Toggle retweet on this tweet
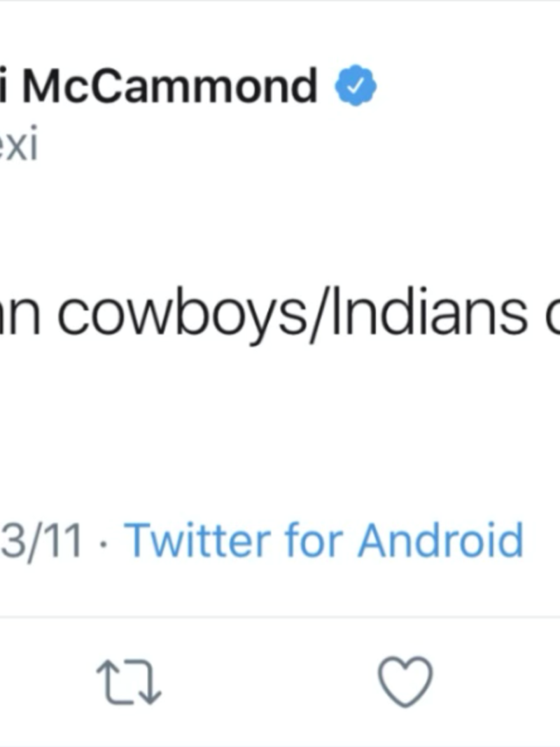 (x=128, y=683)
